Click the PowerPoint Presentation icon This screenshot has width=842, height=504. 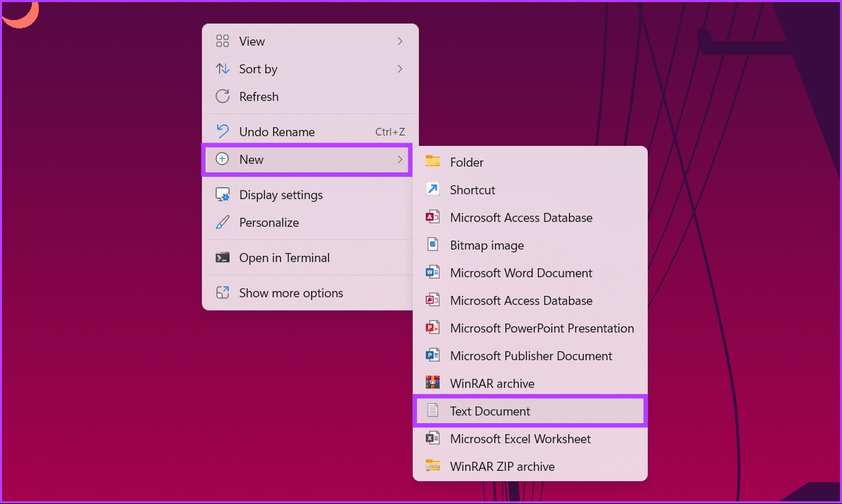[x=433, y=328]
